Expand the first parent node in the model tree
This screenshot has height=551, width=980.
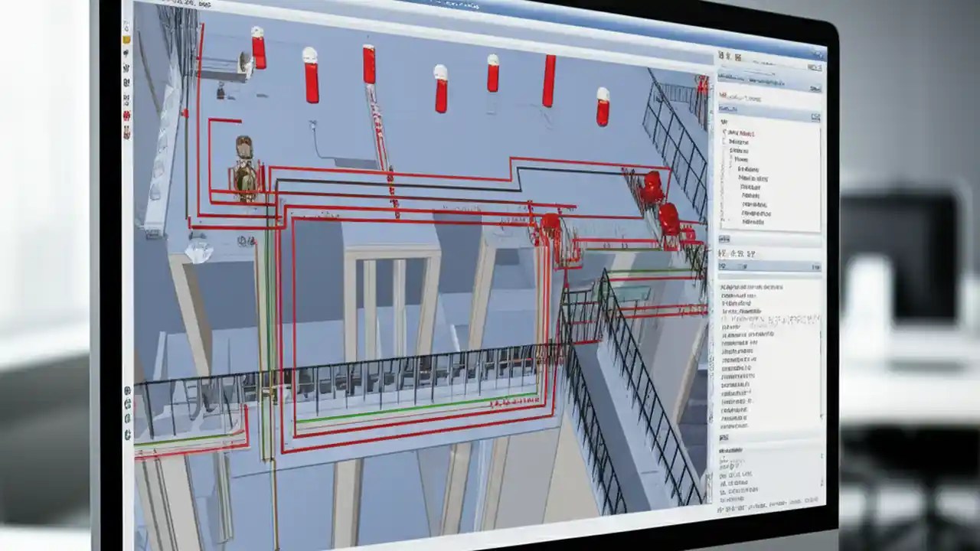(x=726, y=134)
